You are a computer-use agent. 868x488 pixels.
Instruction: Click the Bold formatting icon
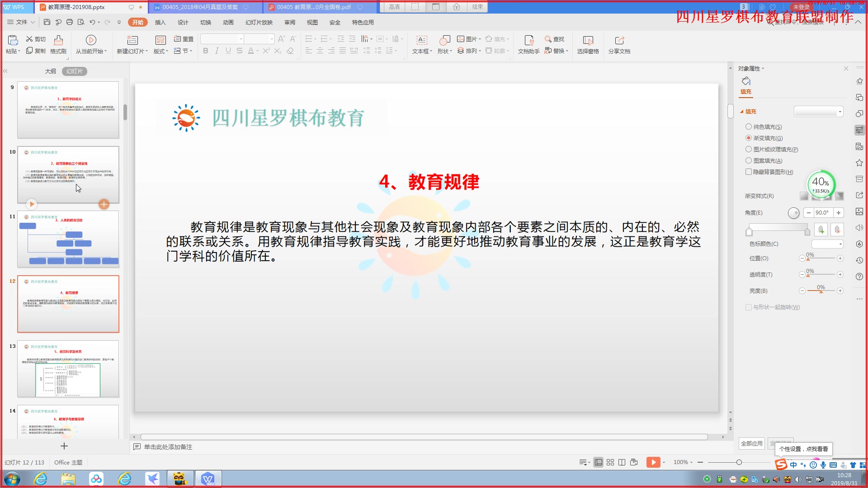[206, 51]
